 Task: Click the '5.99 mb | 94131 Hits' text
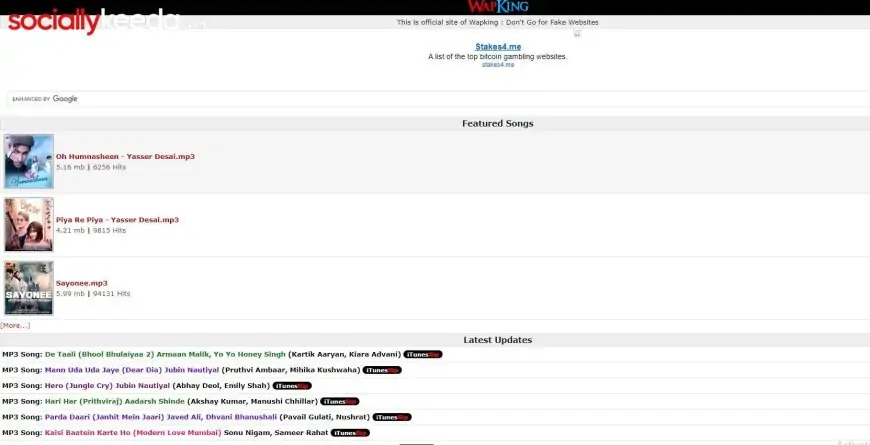pyautogui.click(x=93, y=294)
